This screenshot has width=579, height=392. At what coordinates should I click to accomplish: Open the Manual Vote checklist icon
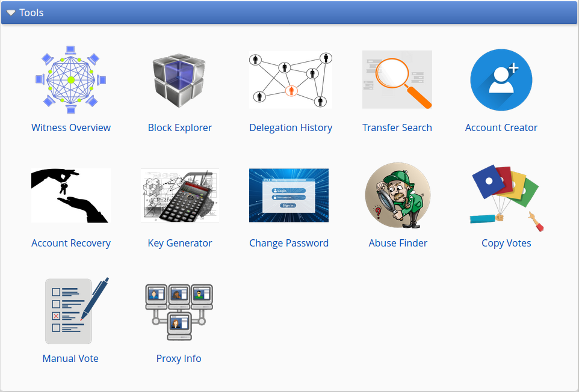pyautogui.click(x=76, y=310)
